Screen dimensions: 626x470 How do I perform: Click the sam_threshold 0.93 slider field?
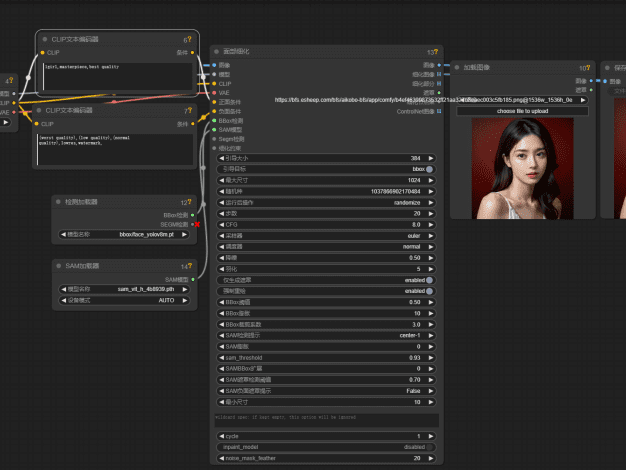[326, 358]
